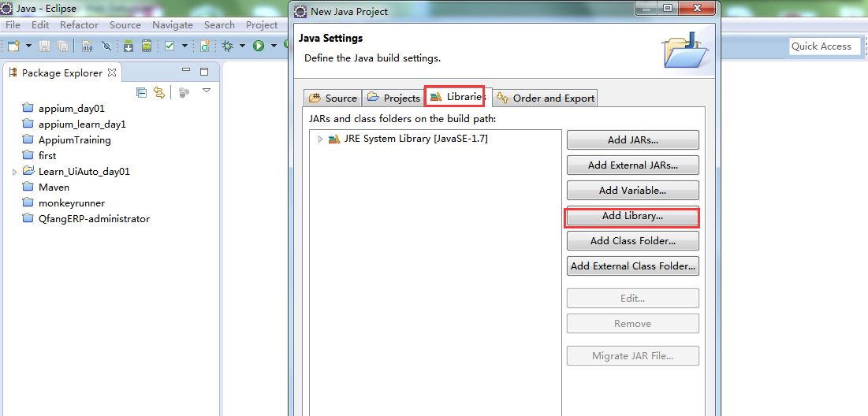
Task: Expand the Learn_UiAuto_day01 project
Action: coord(14,172)
